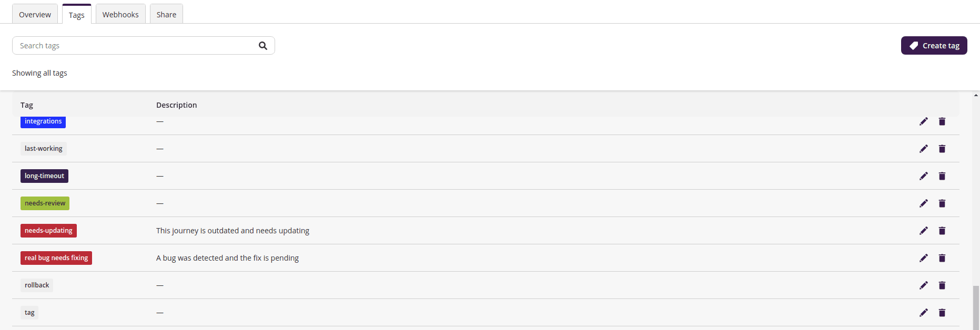The image size is (980, 330).
Task: Delete the long-timeout tag with trash icon
Action: pyautogui.click(x=942, y=176)
